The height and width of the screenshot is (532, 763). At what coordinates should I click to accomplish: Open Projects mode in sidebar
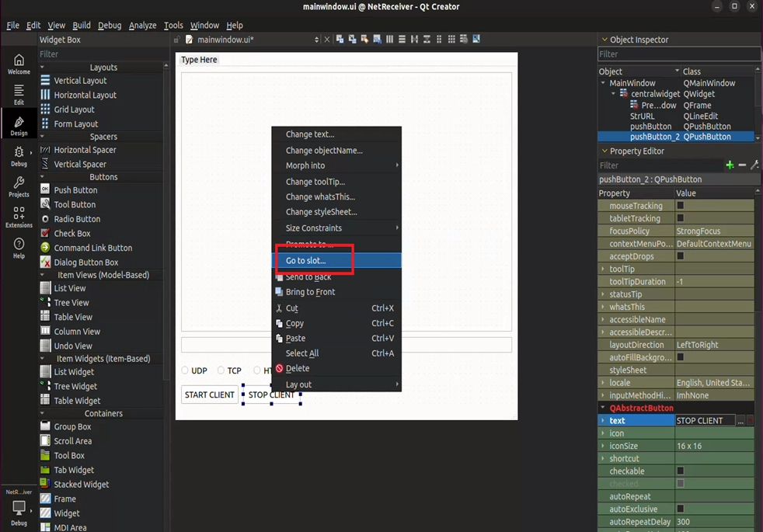pyautogui.click(x=19, y=186)
